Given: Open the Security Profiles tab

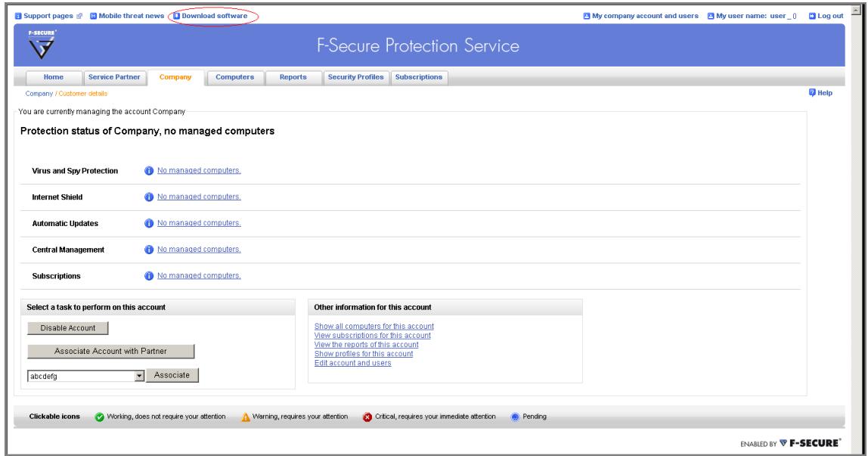Looking at the screenshot, I should [x=356, y=77].
